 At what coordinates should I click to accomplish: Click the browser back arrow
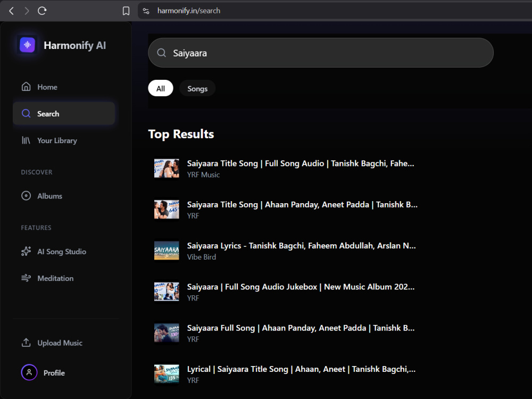click(x=12, y=11)
